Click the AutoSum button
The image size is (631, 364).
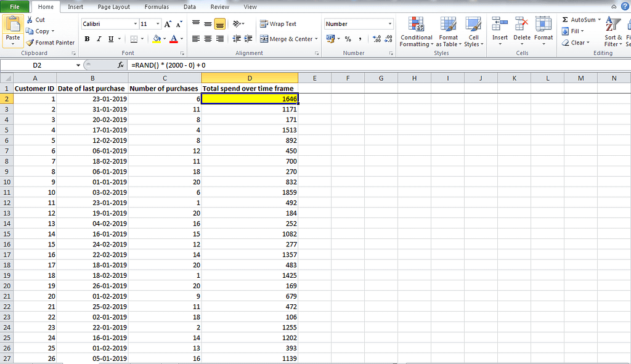coord(579,20)
